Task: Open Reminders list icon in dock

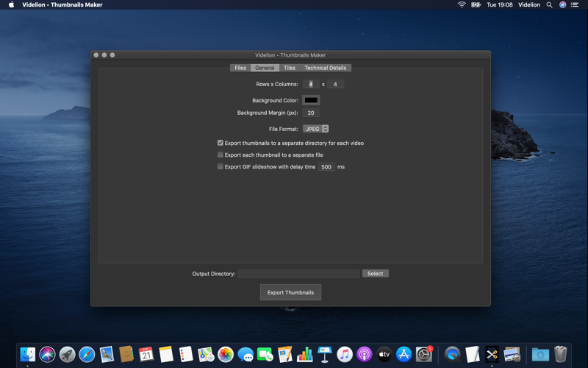Action: point(186,354)
